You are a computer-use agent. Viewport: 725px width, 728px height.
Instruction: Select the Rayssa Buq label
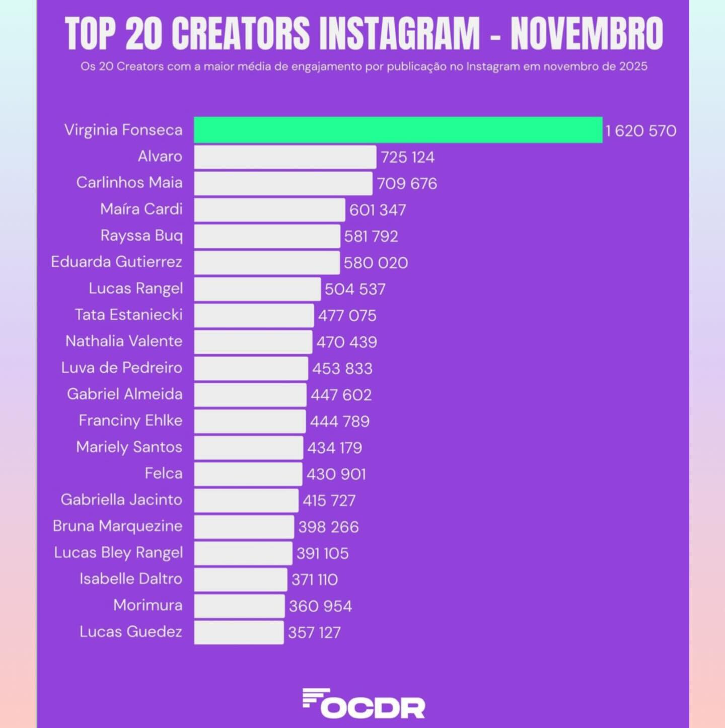141,236
